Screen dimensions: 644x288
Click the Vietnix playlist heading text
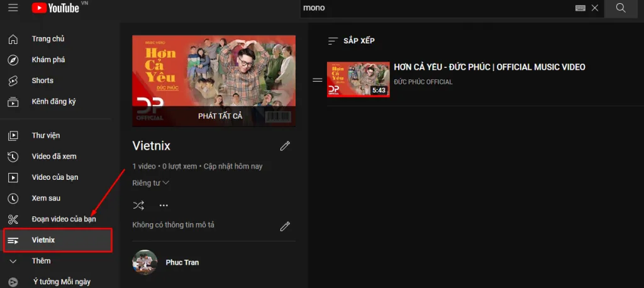pos(151,146)
